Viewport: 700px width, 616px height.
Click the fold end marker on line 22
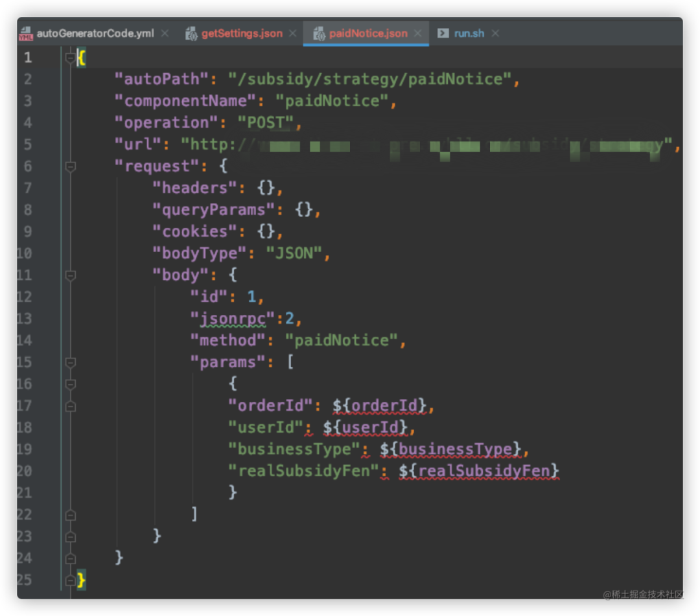tap(70, 515)
